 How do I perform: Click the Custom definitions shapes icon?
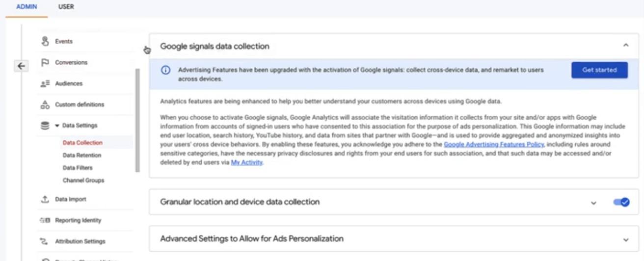(x=45, y=104)
